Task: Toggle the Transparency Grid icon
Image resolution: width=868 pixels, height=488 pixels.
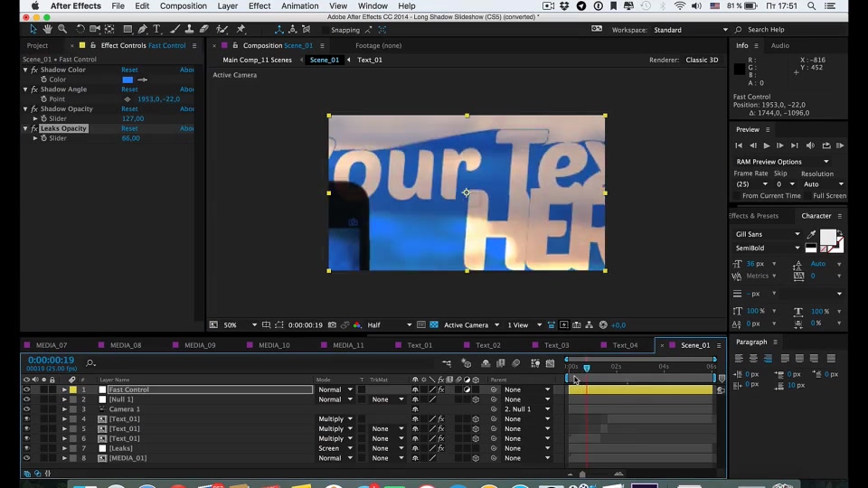Action: click(434, 325)
